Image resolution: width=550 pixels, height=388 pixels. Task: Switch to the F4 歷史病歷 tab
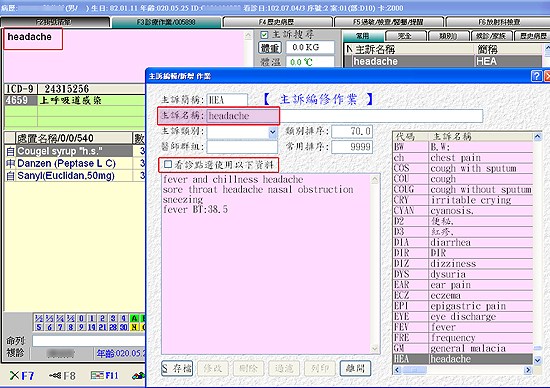click(277, 22)
